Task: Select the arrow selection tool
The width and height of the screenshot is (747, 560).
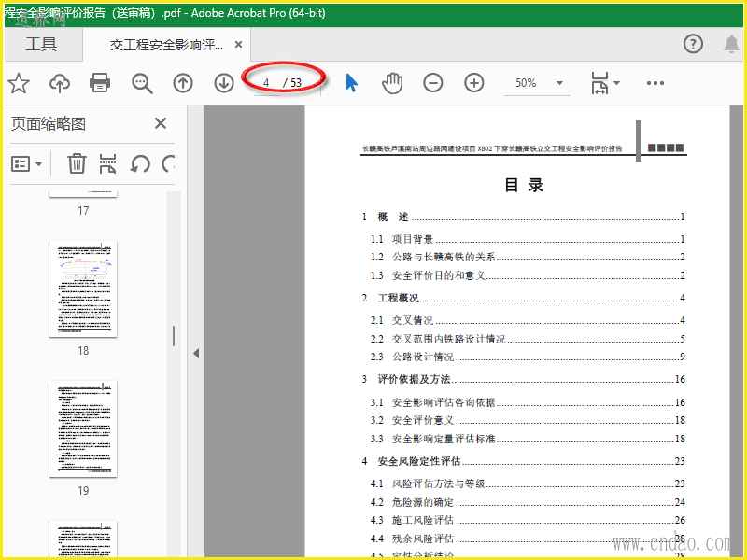Action: pos(352,83)
